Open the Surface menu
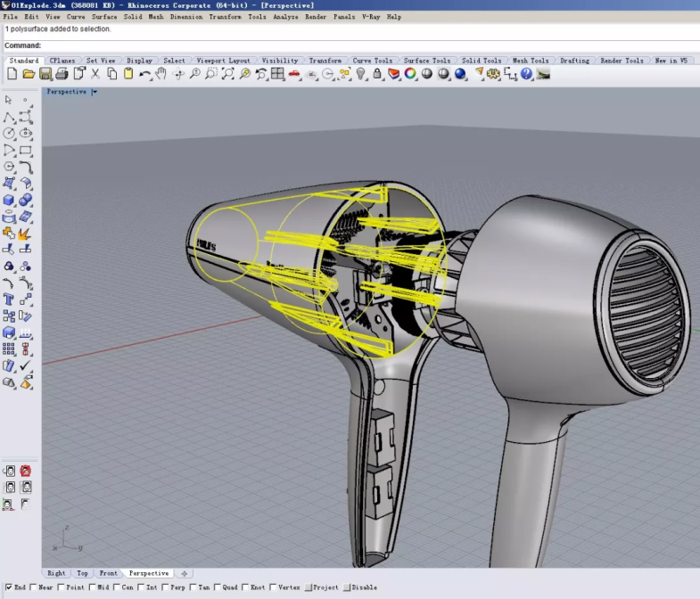The image size is (700, 599). tap(104, 17)
